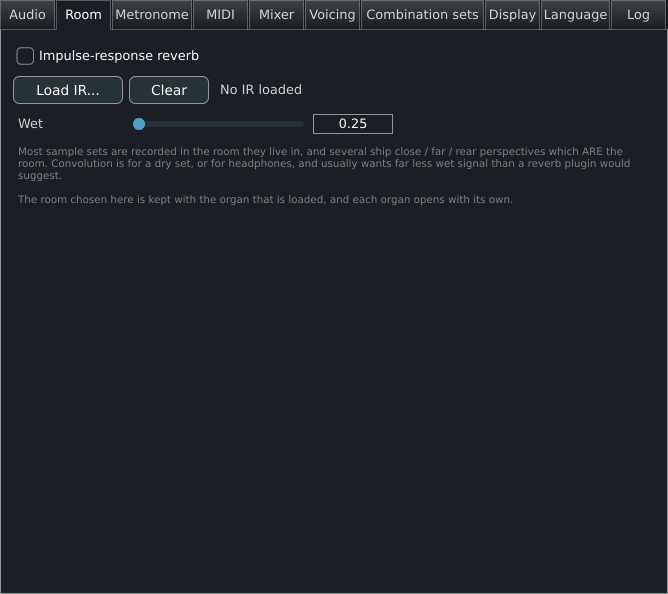Click the Wet slider handle
The height and width of the screenshot is (594, 668).
(x=139, y=124)
